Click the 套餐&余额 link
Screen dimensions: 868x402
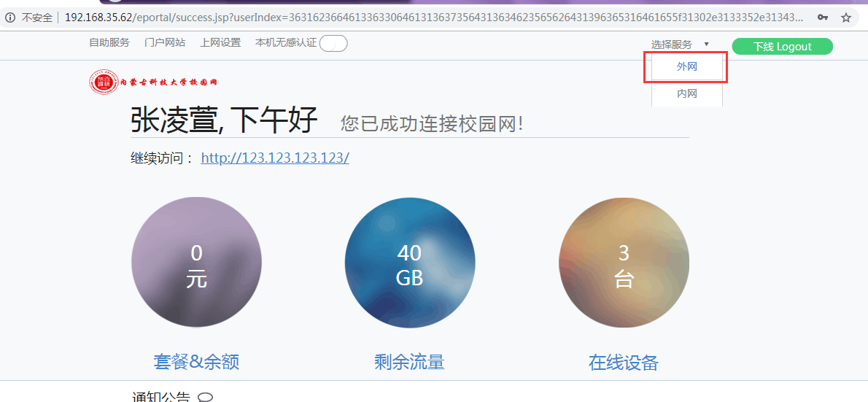[x=196, y=362]
